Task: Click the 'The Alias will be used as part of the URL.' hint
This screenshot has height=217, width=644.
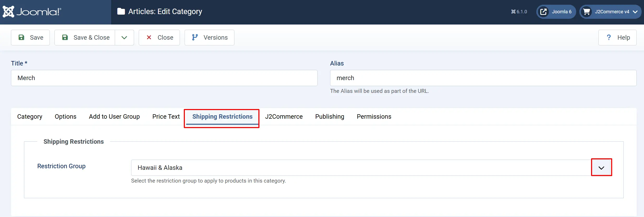Action: [x=379, y=91]
